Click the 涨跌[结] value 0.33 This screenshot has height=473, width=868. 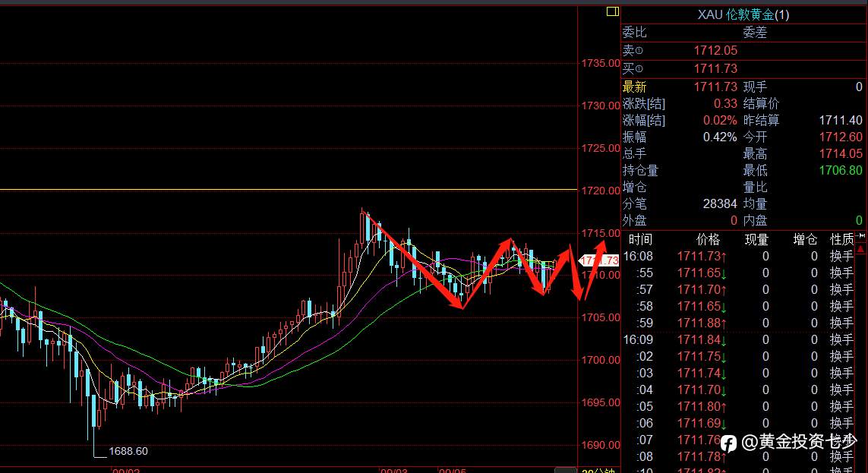pyautogui.click(x=725, y=103)
